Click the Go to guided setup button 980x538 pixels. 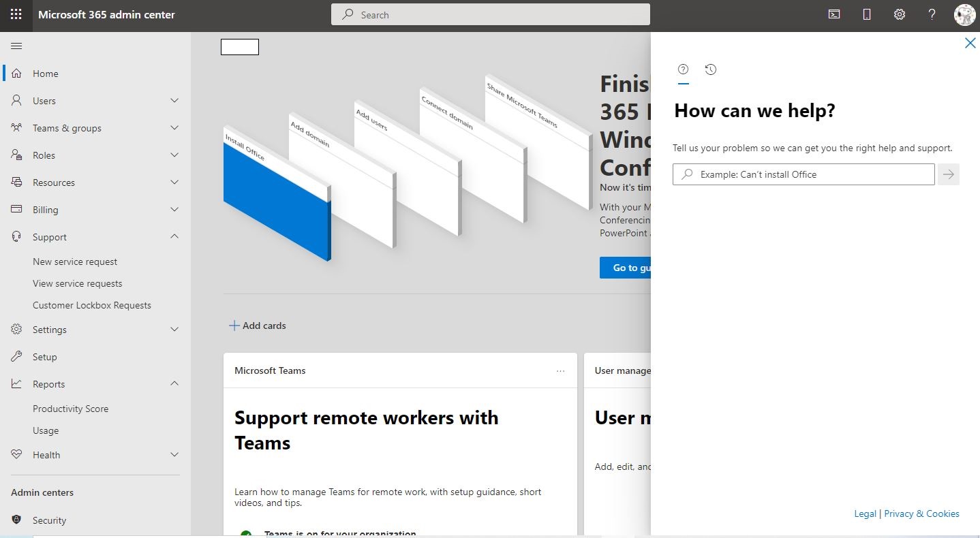pyautogui.click(x=626, y=268)
